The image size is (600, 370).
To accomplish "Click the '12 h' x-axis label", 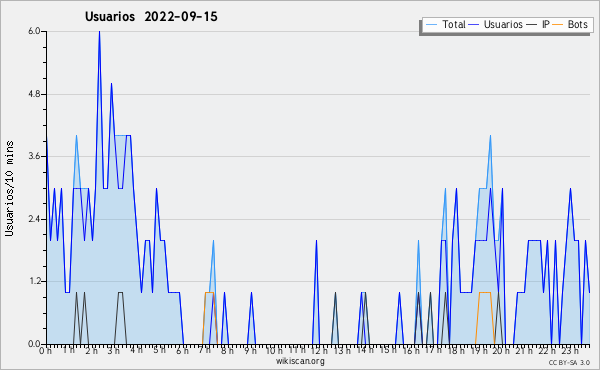I will coord(319,350).
